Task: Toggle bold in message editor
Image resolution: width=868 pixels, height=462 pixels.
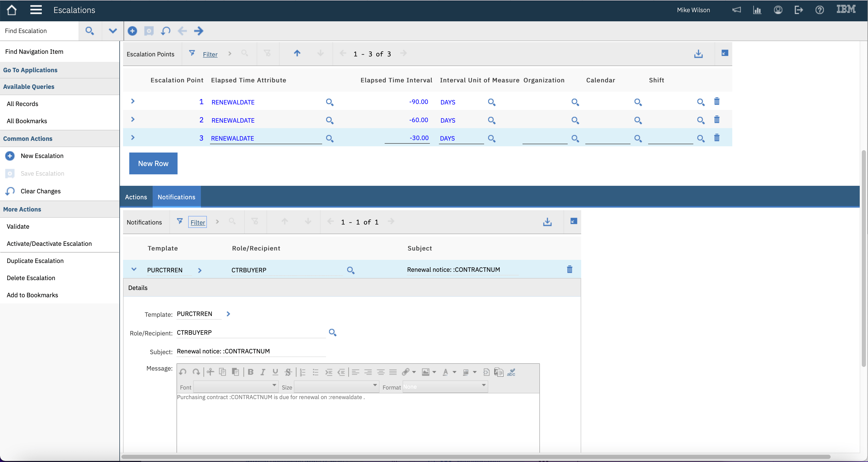Action: (x=250, y=372)
